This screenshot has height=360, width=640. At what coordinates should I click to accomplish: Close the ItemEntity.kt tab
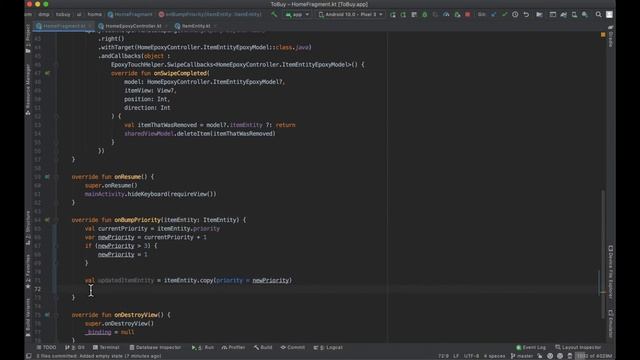[215, 26]
